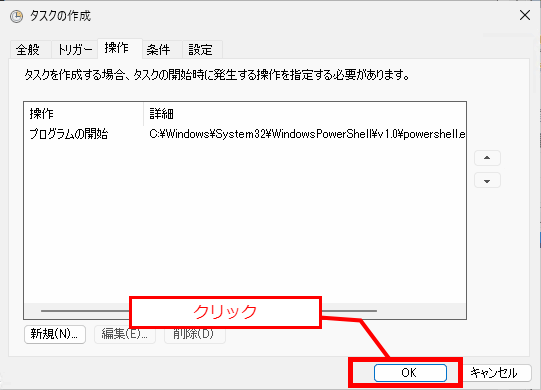The height and width of the screenshot is (390, 541).
Task: Click the 削除(D) button
Action: click(195, 334)
